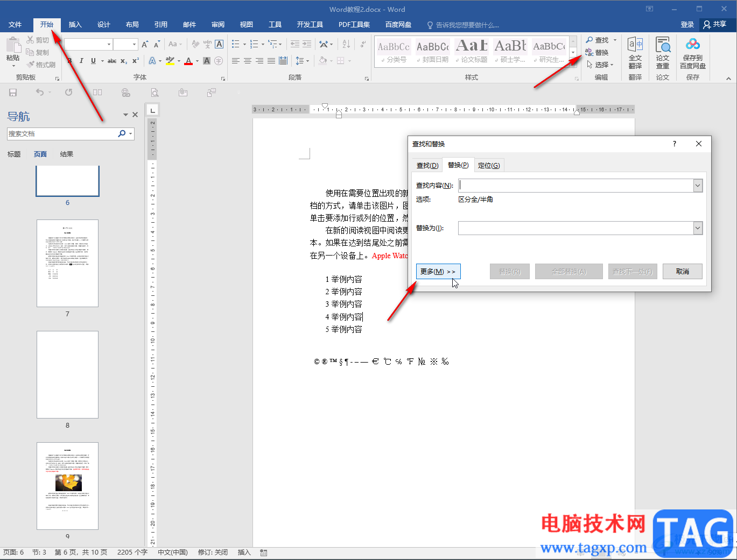
Task: Decrease font size with the smaller A icon
Action: (x=157, y=44)
